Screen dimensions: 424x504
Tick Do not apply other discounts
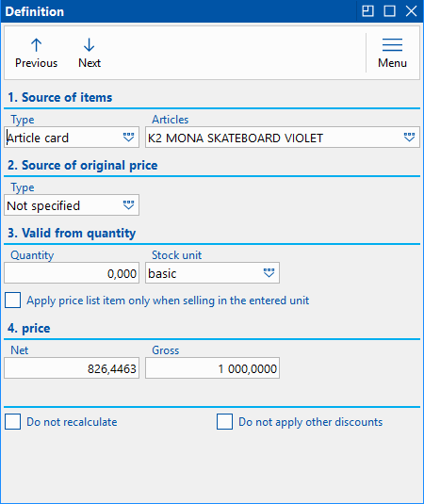point(224,422)
